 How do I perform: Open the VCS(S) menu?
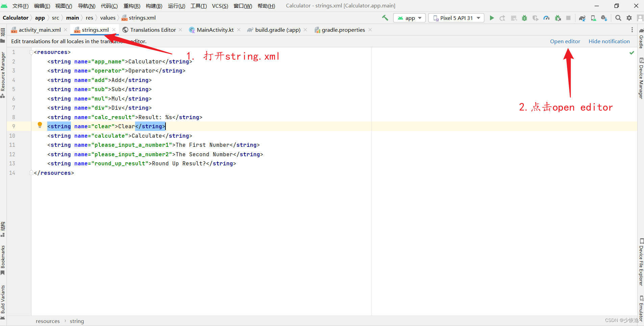click(220, 6)
